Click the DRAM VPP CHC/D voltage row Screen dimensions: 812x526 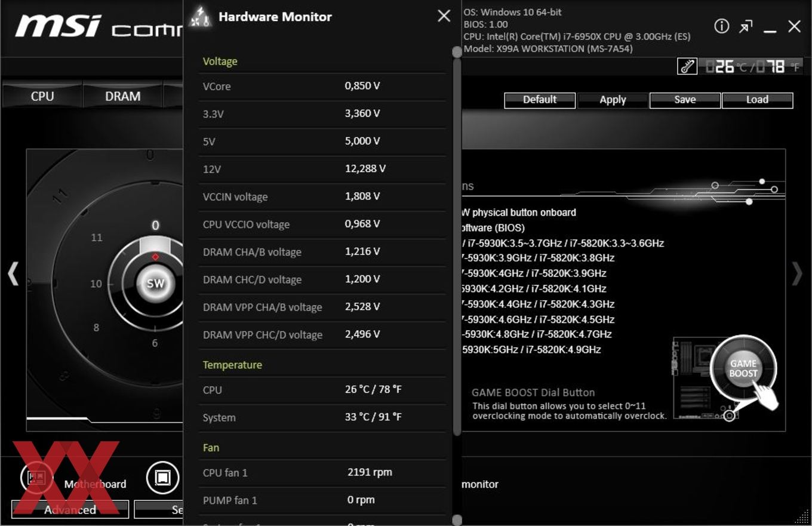pos(322,334)
